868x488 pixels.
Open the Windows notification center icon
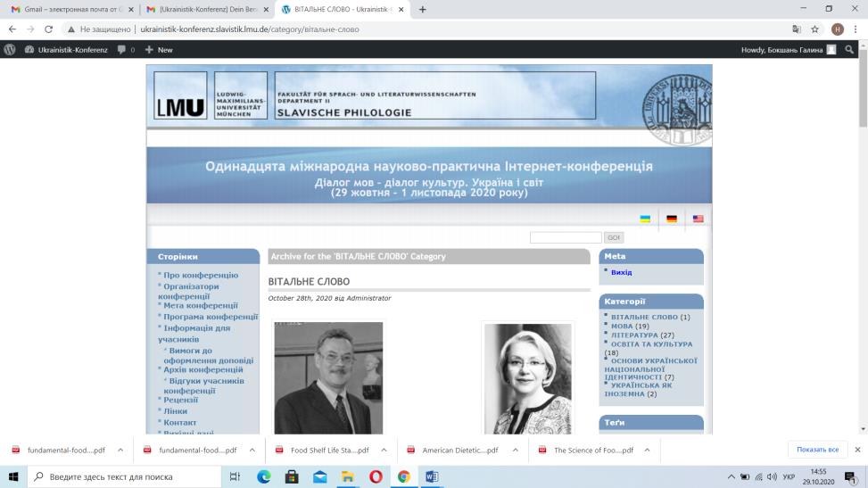pyautogui.click(x=850, y=477)
